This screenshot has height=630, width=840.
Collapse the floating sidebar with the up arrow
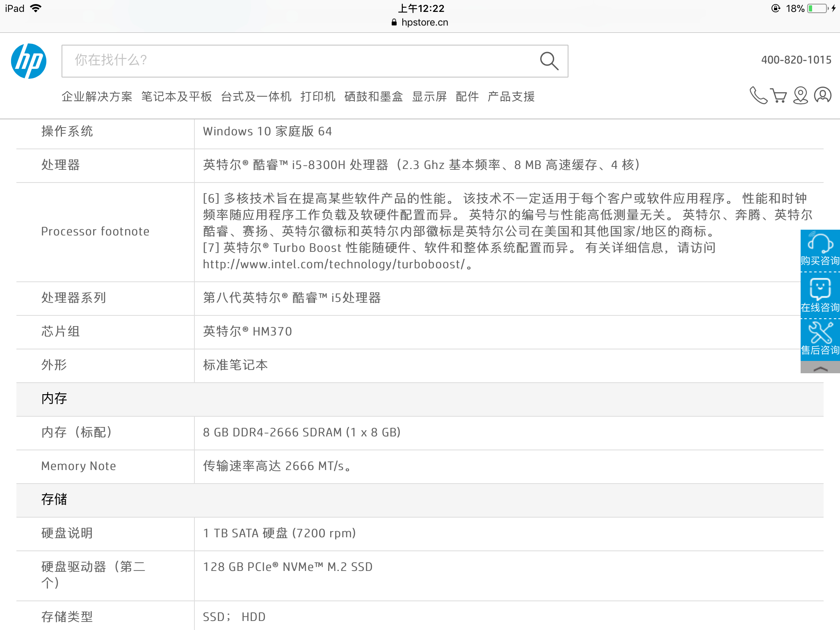(x=820, y=367)
